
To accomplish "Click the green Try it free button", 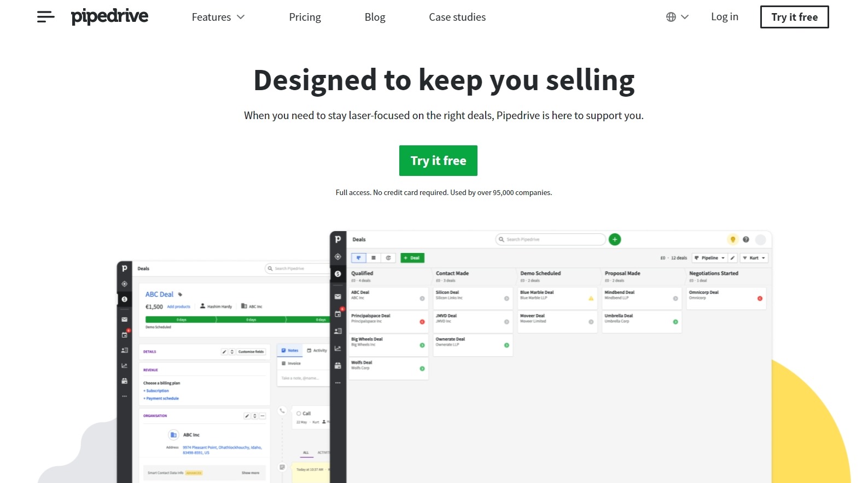I will (438, 161).
